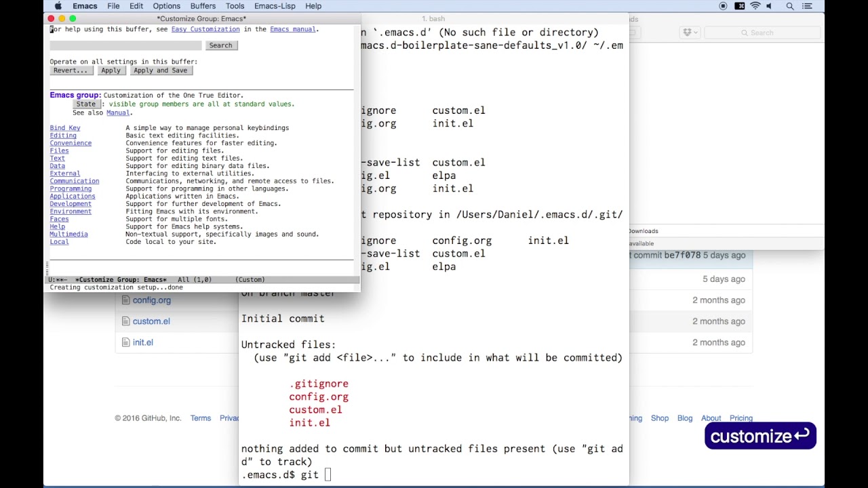Open the Help menu in menu bar
Viewport: 868px width, 488px height.
(313, 6)
